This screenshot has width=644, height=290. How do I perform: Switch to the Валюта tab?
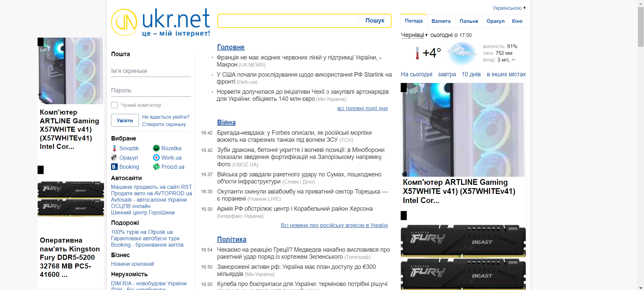point(441,21)
